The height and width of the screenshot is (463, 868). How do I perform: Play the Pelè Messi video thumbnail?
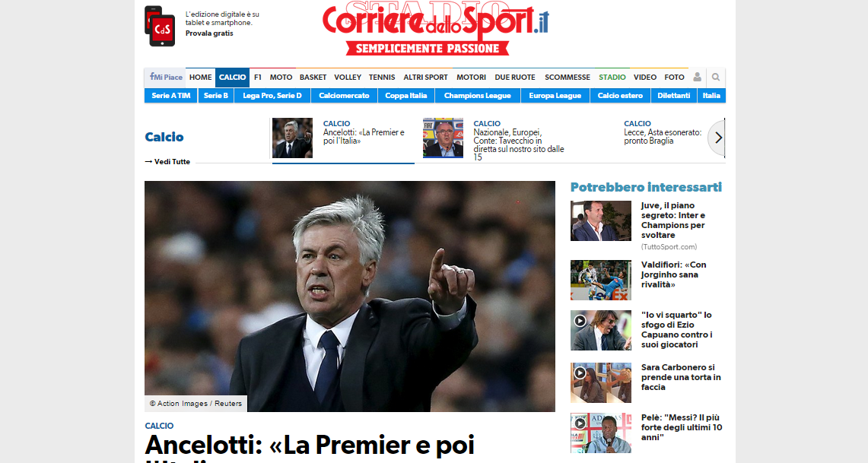coord(601,433)
